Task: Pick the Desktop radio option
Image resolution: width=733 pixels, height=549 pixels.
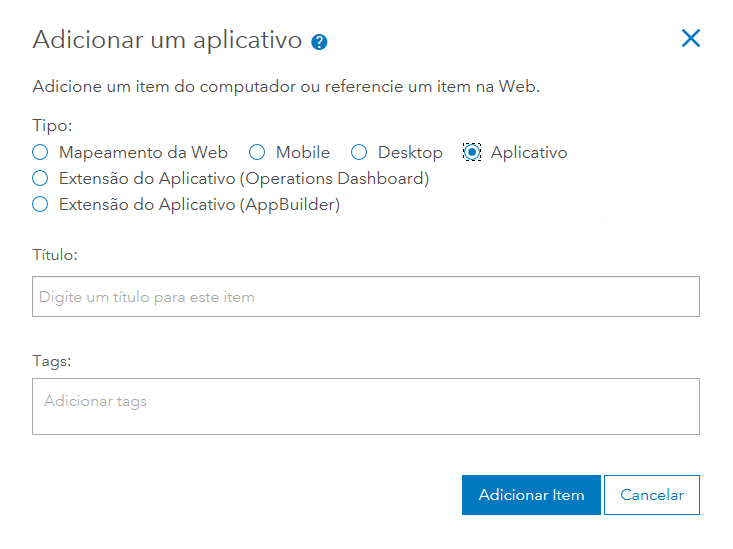Action: (359, 153)
